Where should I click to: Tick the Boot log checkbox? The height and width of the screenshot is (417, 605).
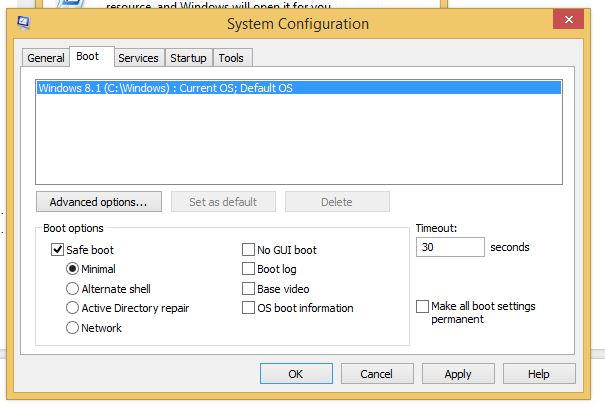point(248,268)
